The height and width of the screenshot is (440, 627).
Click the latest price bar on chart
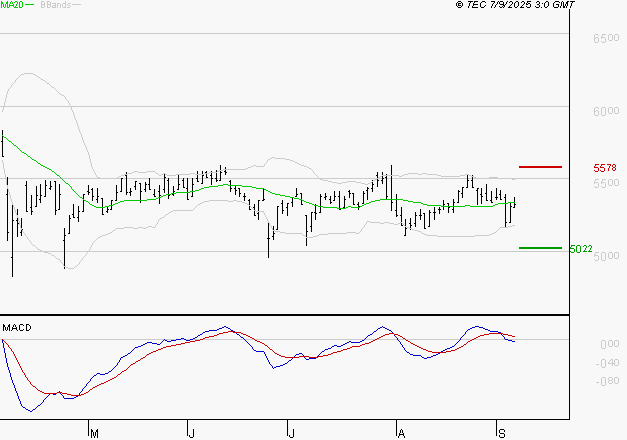tap(513, 205)
